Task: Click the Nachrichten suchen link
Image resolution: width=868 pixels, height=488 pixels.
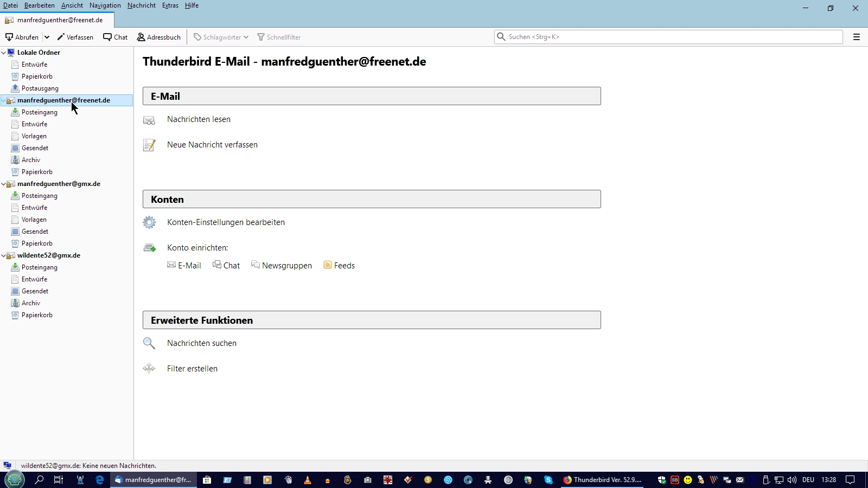Action: click(202, 343)
